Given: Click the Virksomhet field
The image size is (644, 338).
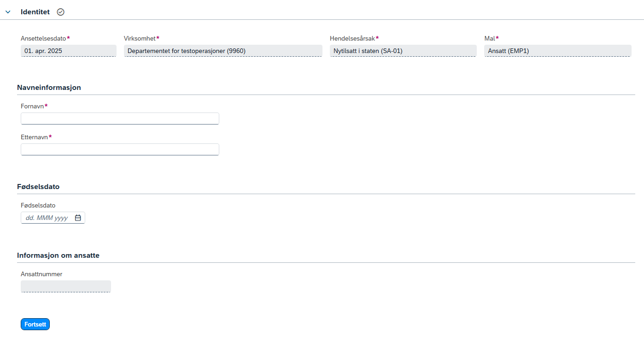Looking at the screenshot, I should 223,51.
